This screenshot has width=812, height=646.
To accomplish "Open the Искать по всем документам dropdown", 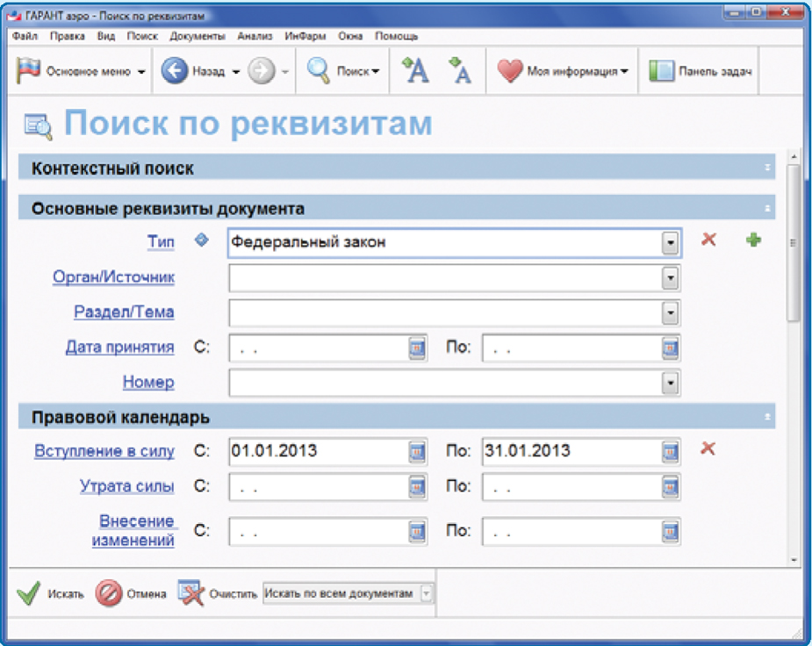I will click(x=427, y=594).
